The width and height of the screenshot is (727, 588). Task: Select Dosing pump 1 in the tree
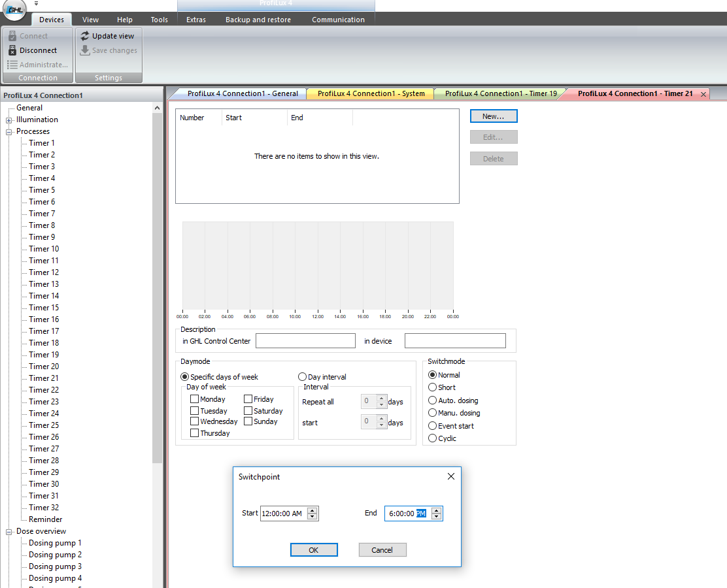(55, 543)
